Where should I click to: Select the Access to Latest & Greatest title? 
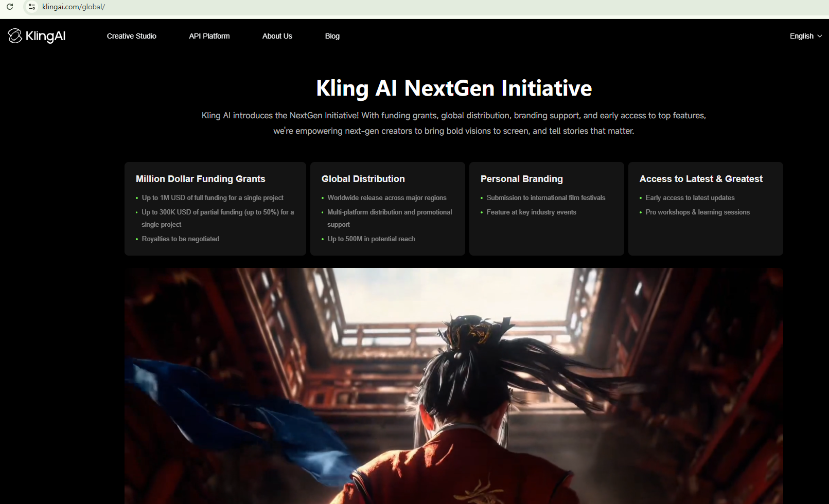click(701, 179)
